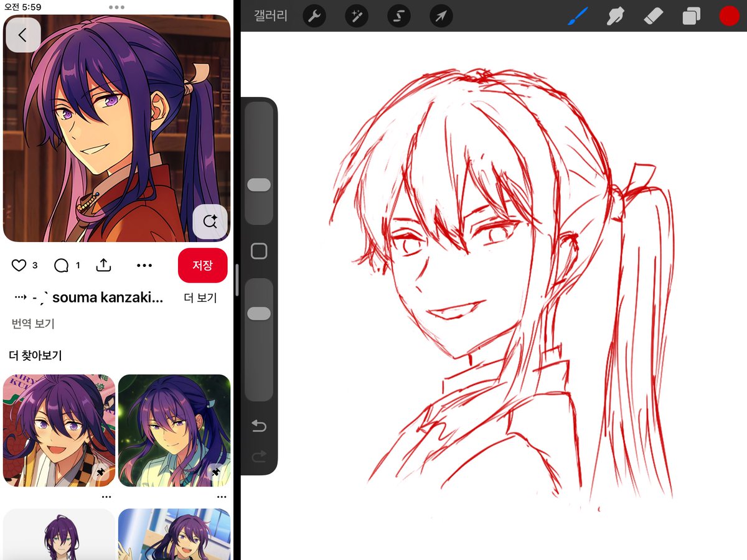
Task: Tap the square Modify button in sidebar
Action: pos(258,251)
